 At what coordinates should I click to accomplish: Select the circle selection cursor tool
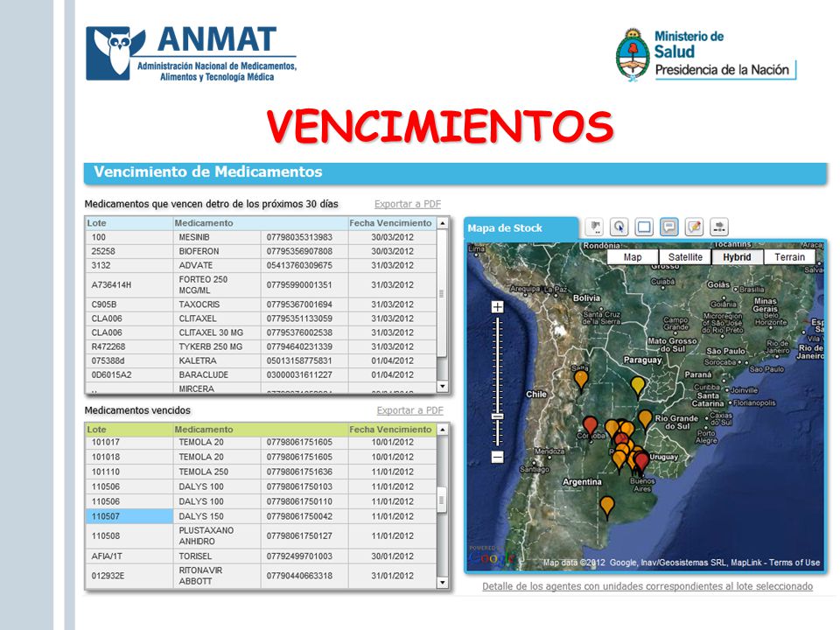point(619,227)
